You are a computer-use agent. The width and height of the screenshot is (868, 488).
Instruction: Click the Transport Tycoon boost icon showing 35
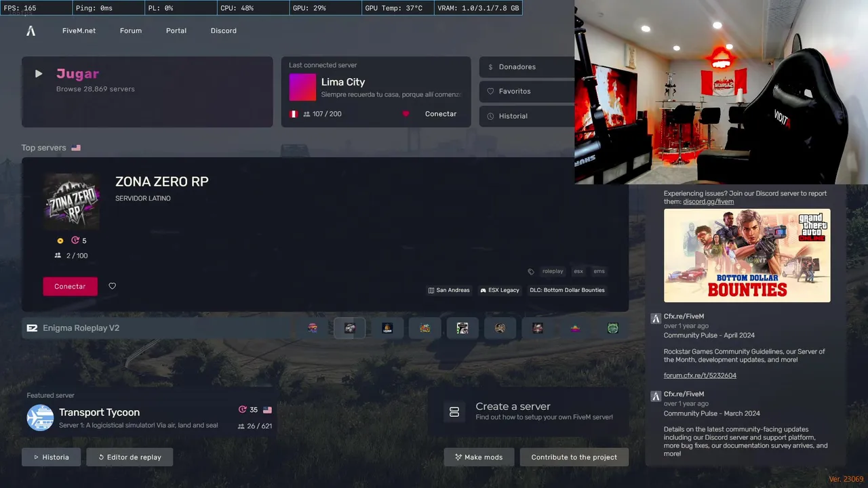pyautogui.click(x=243, y=409)
